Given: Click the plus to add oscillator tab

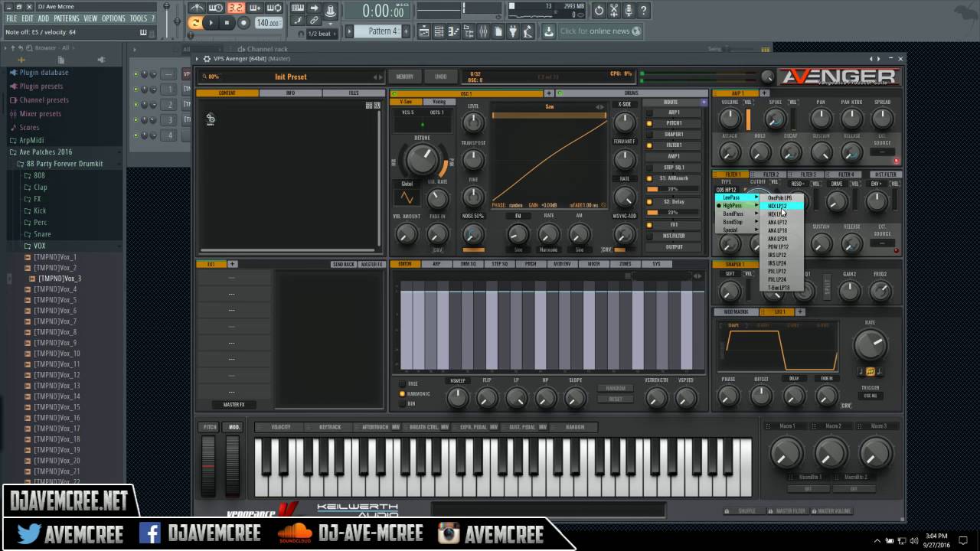Looking at the screenshot, I should [x=549, y=93].
